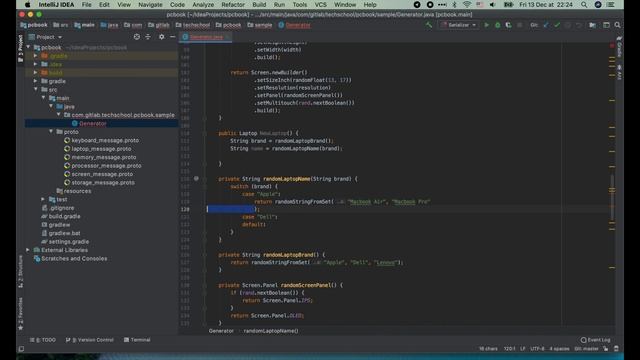Click the Run with Coverage icon
This screenshot has width=640, height=360.
coord(508,25)
